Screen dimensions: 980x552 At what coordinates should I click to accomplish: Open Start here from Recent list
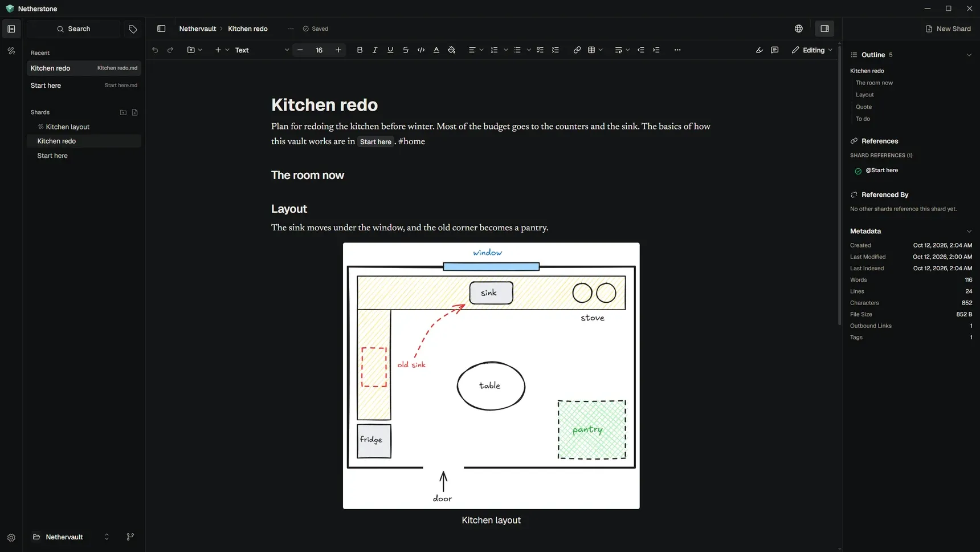(x=84, y=86)
